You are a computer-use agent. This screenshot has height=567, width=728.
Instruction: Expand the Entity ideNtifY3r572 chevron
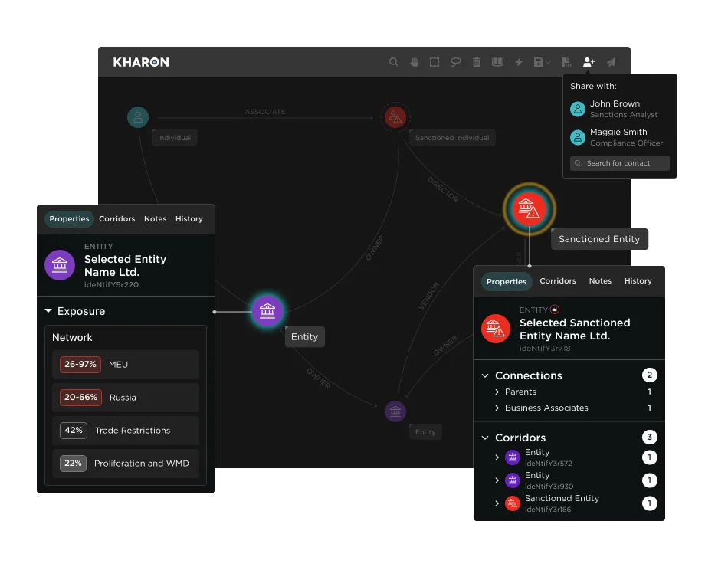coord(497,457)
